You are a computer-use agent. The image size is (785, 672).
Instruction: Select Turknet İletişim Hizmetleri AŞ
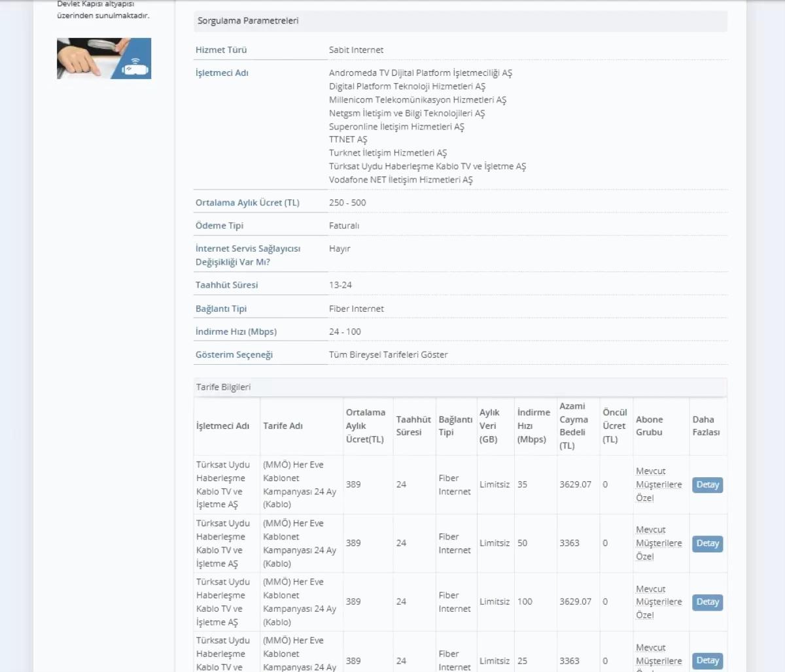388,153
